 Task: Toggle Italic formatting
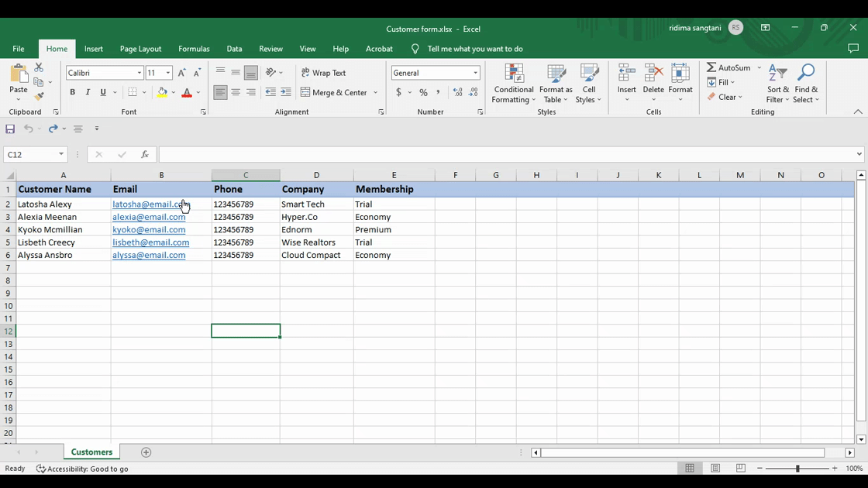[88, 92]
